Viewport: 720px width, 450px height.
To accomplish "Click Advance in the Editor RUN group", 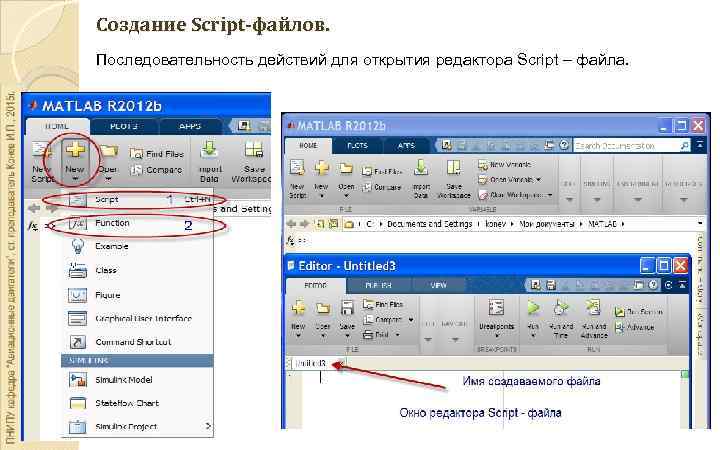I will 635,327.
